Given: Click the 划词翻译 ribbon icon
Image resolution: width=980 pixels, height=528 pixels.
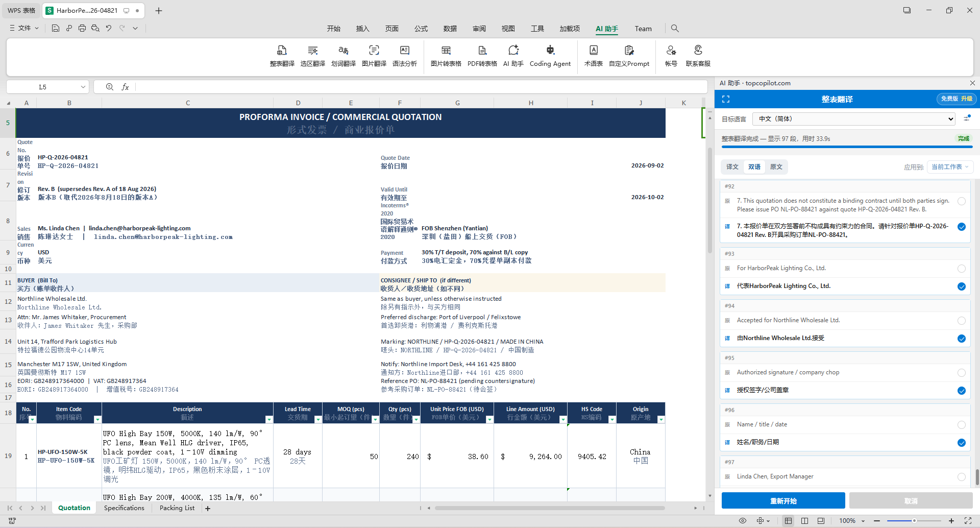Looking at the screenshot, I should 343,56.
